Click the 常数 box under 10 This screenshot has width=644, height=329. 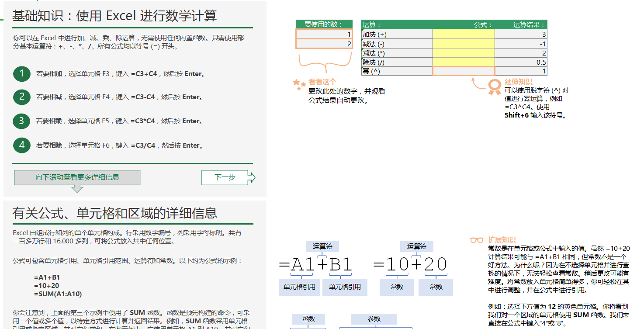coord(397,287)
